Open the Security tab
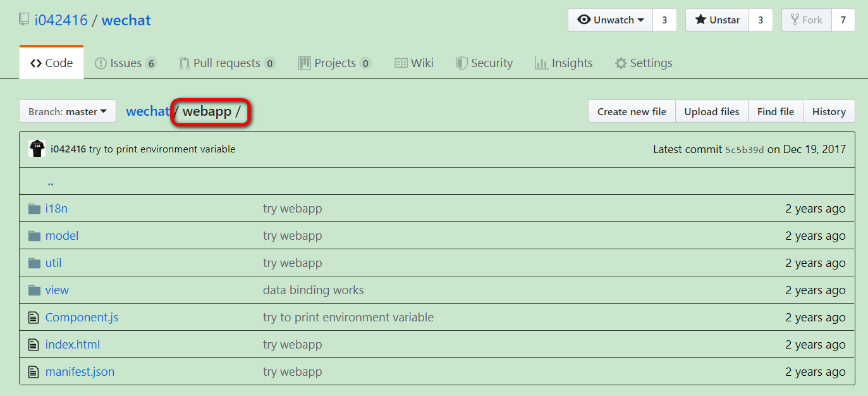 tap(484, 63)
